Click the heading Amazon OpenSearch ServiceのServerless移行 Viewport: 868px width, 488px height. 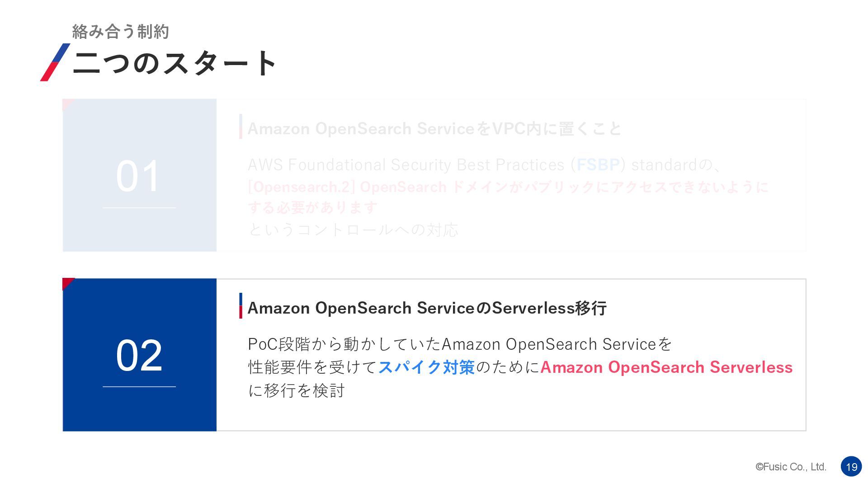[x=427, y=308]
